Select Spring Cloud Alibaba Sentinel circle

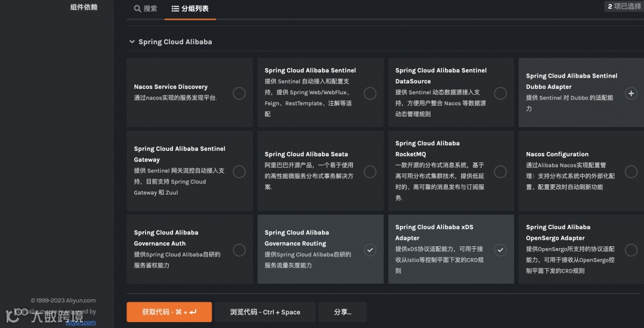point(370,93)
